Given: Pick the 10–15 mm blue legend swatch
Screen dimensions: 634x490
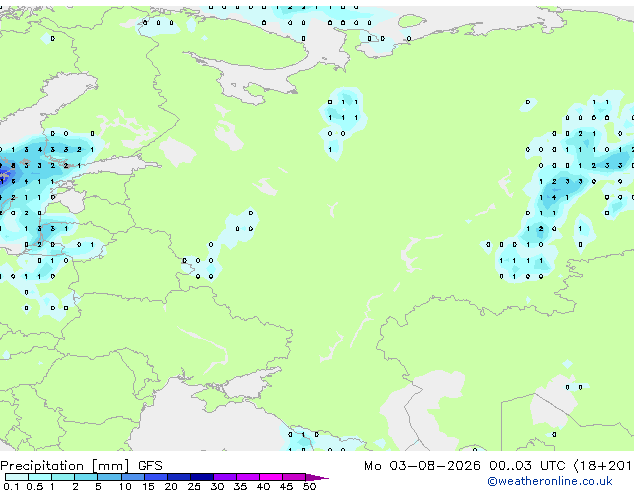Looking at the screenshot, I should tap(132, 477).
